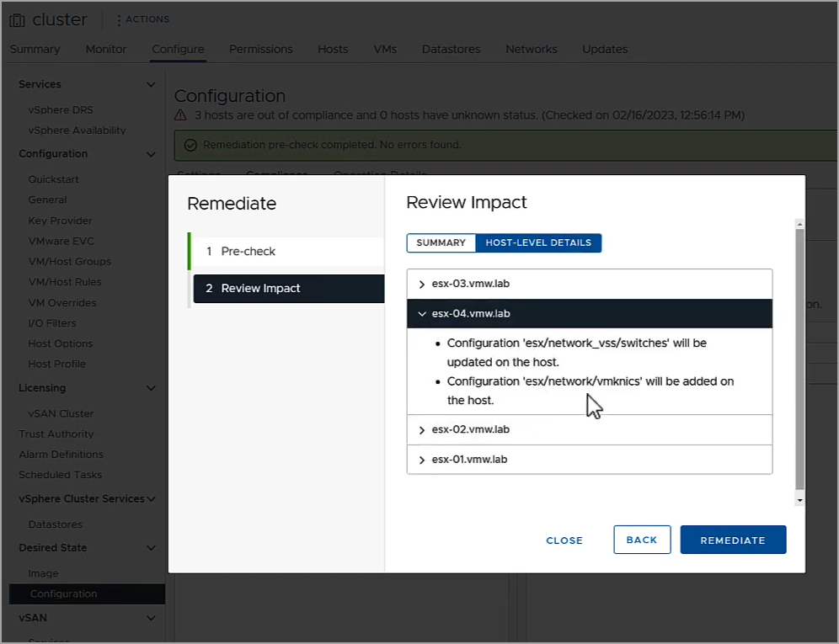Click the cluster icon beside the title

pyautogui.click(x=17, y=20)
